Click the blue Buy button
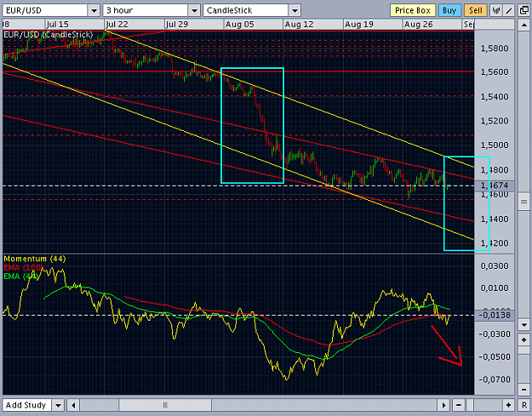The height and width of the screenshot is (416, 532). 449,10
